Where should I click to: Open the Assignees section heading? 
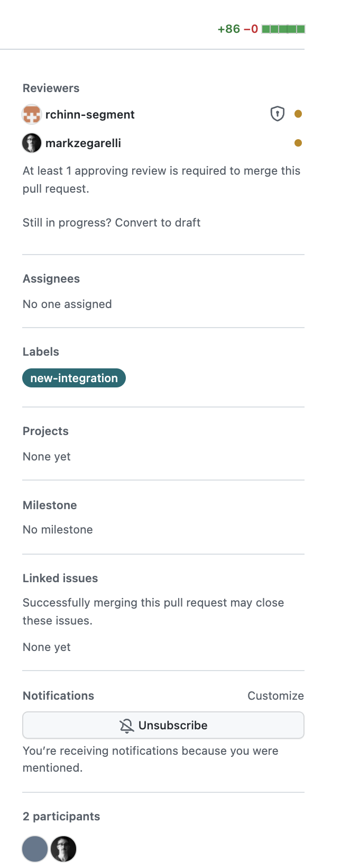coord(51,279)
